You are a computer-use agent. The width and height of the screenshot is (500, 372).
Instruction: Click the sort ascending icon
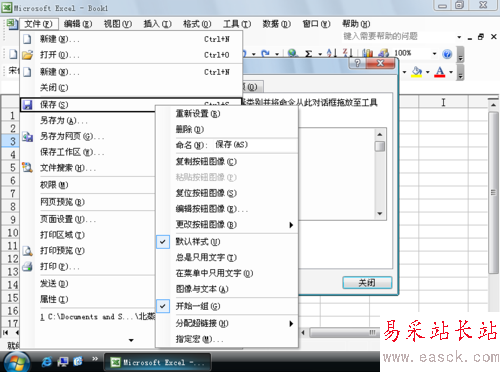tap(332, 53)
